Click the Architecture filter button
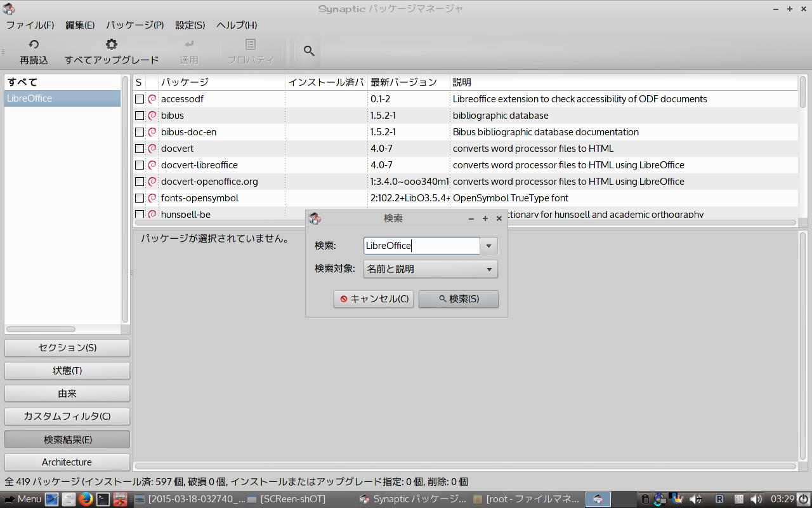This screenshot has height=508, width=812. coord(67,462)
